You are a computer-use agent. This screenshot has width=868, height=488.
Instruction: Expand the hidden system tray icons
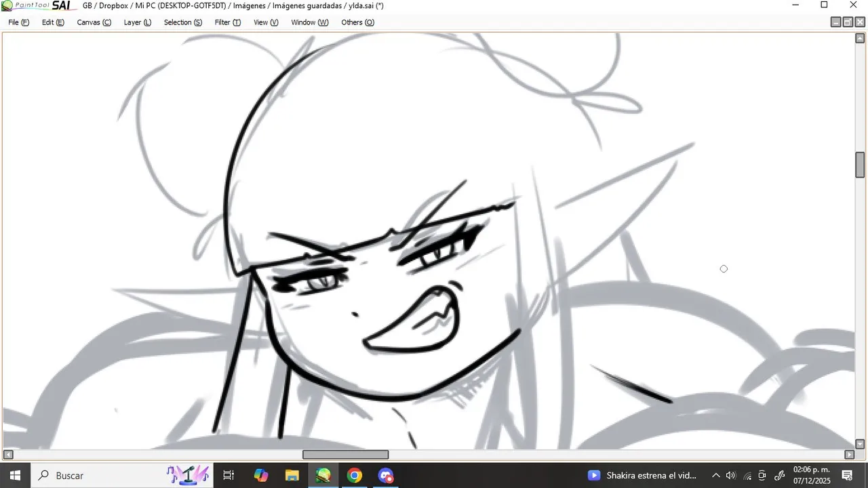715,476
